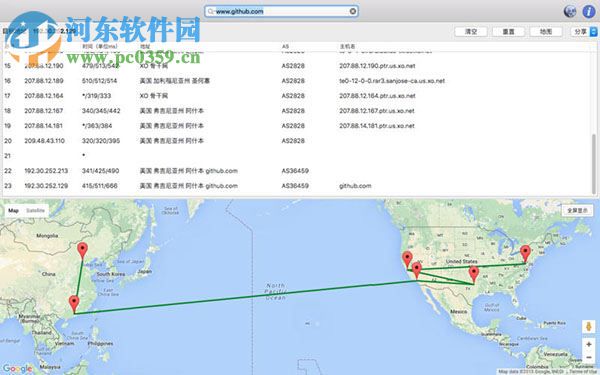
Task: Select the empty hop row 21
Action: (x=297, y=156)
